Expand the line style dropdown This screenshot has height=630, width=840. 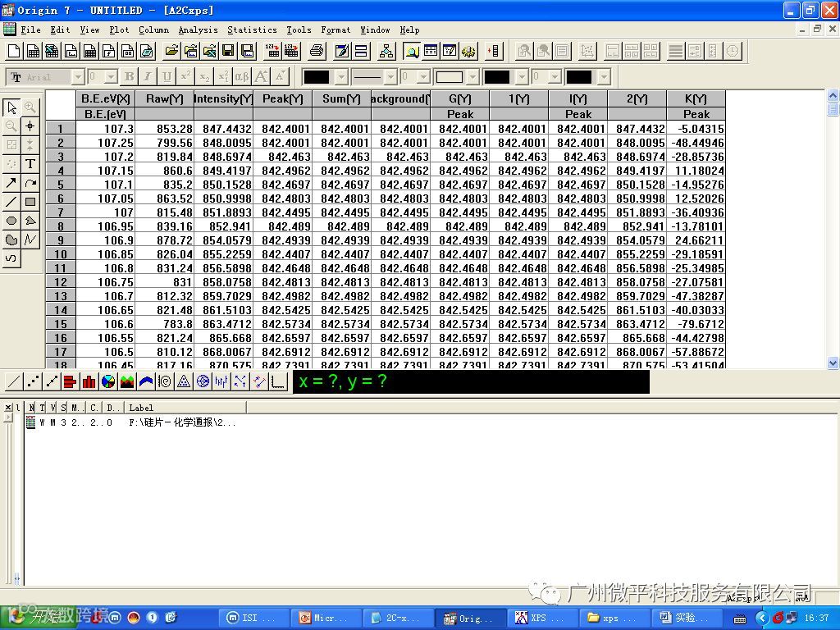coord(391,77)
